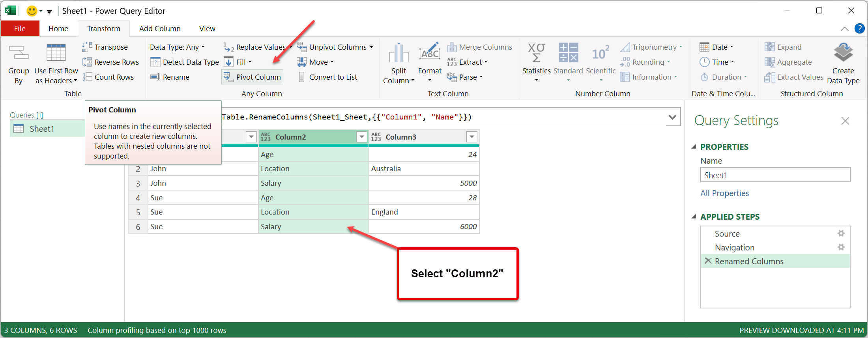
Task: Open the Quick Access Toolbar customize arrow
Action: tap(49, 11)
